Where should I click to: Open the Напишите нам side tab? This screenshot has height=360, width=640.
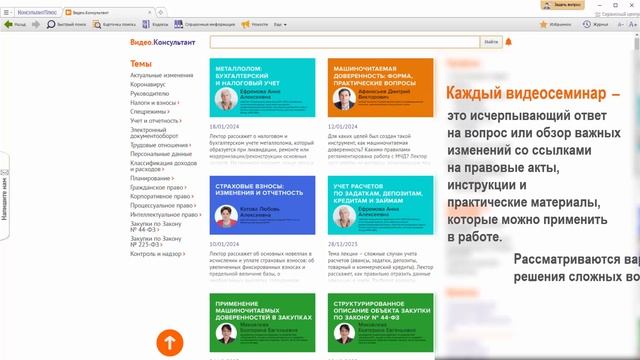tap(4, 196)
